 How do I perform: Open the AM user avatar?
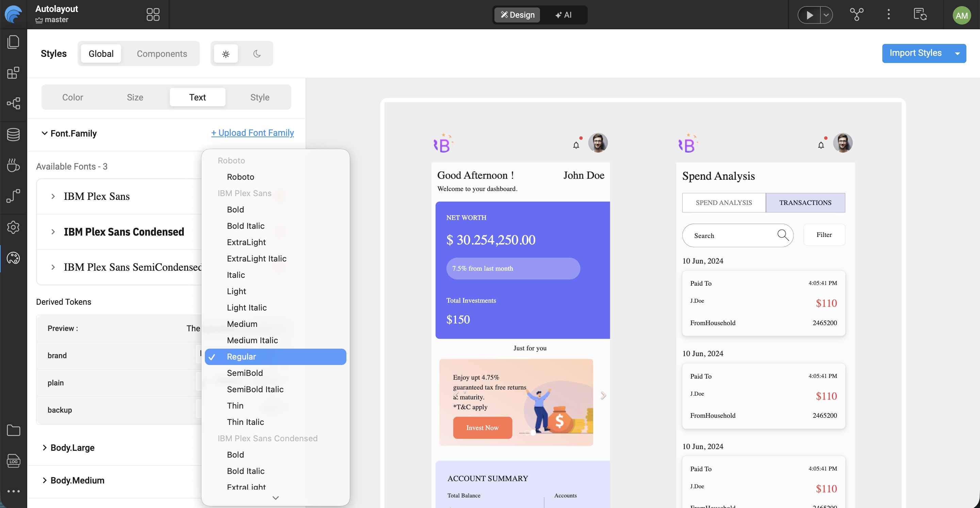point(961,15)
